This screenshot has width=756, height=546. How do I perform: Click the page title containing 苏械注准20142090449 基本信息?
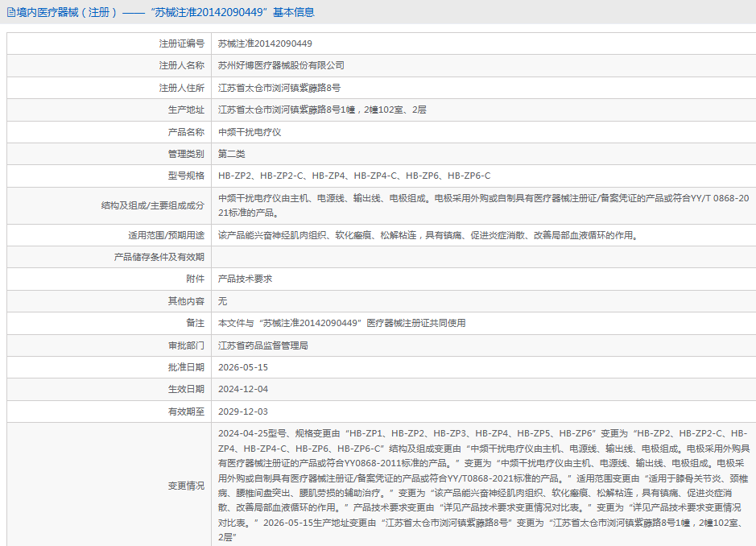point(165,13)
